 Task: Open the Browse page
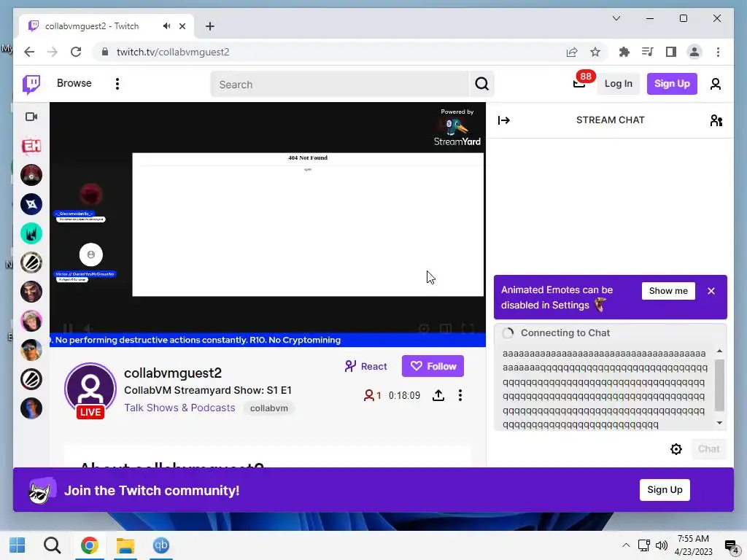pos(74,83)
